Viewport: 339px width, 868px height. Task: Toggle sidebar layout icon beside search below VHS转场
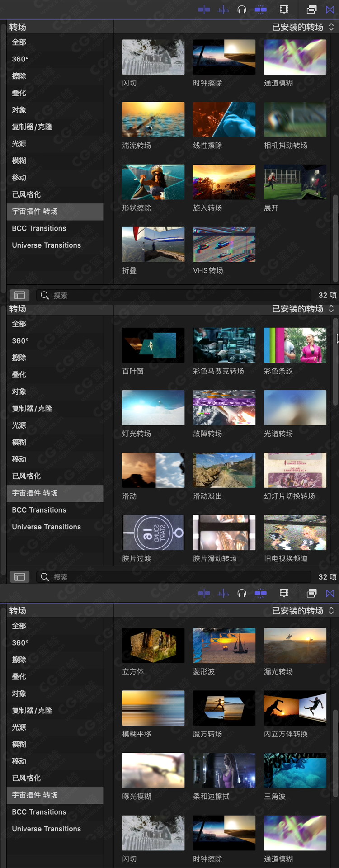[x=19, y=295]
